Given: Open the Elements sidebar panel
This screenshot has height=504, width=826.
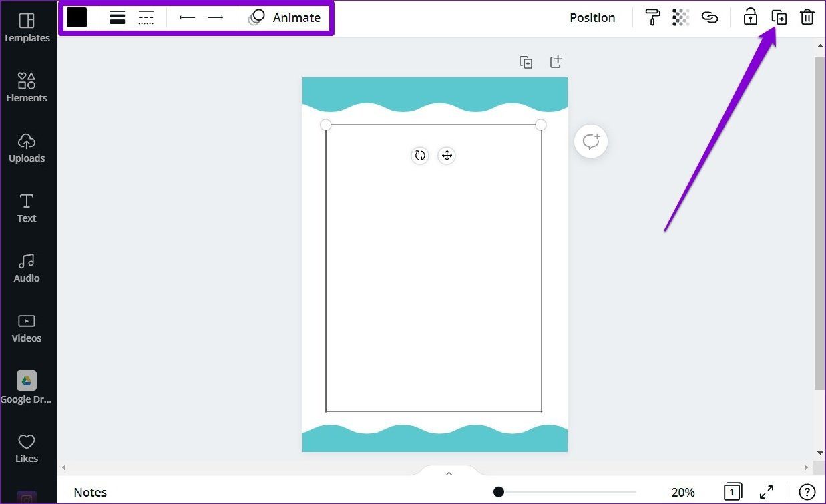Looking at the screenshot, I should tap(27, 87).
